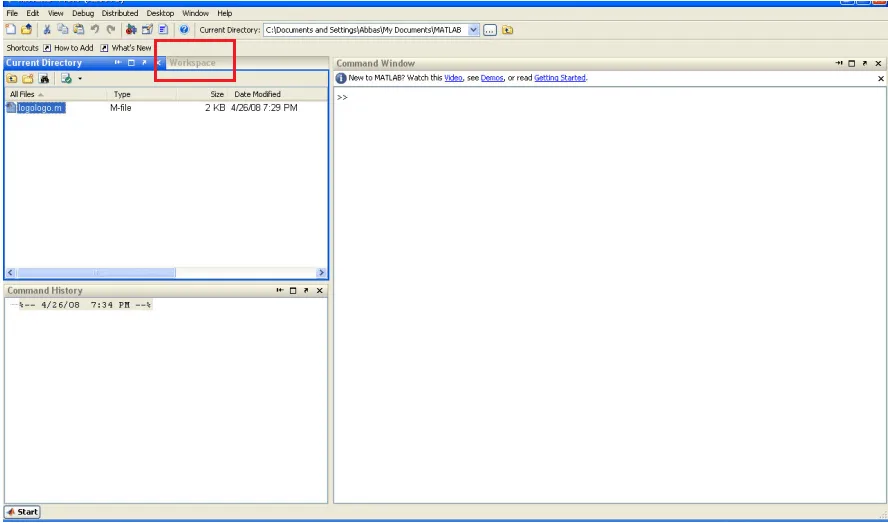Image resolution: width=888 pixels, height=523 pixels.
Task: Click the 4/26/08 7:29 PM date cell
Action: pos(264,108)
